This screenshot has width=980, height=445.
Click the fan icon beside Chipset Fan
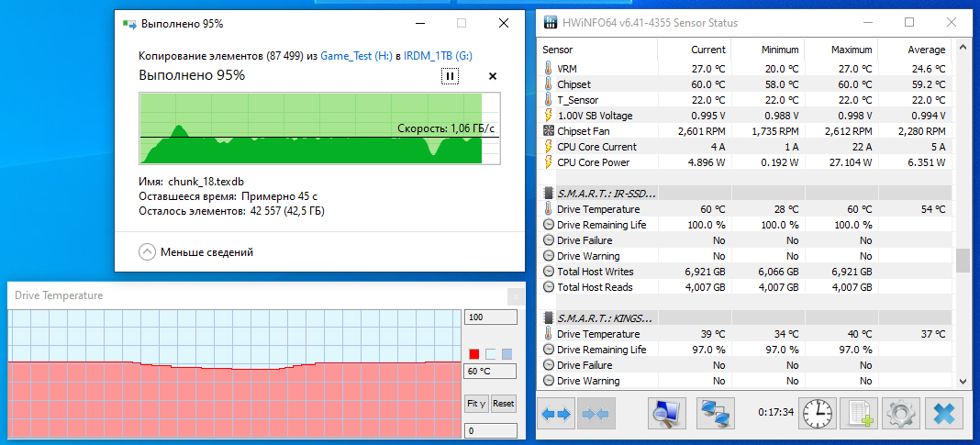pyautogui.click(x=548, y=131)
